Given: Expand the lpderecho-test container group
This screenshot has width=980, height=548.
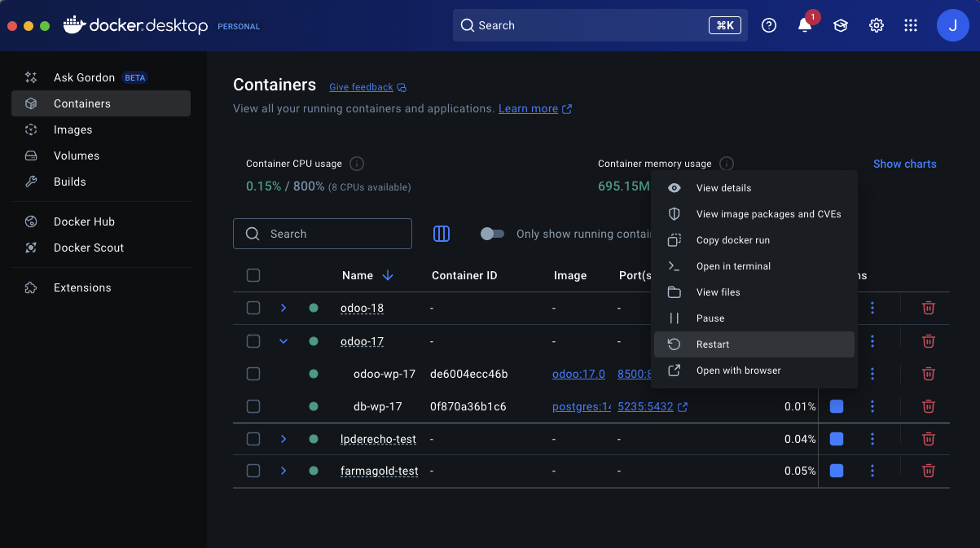Looking at the screenshot, I should pyautogui.click(x=283, y=439).
